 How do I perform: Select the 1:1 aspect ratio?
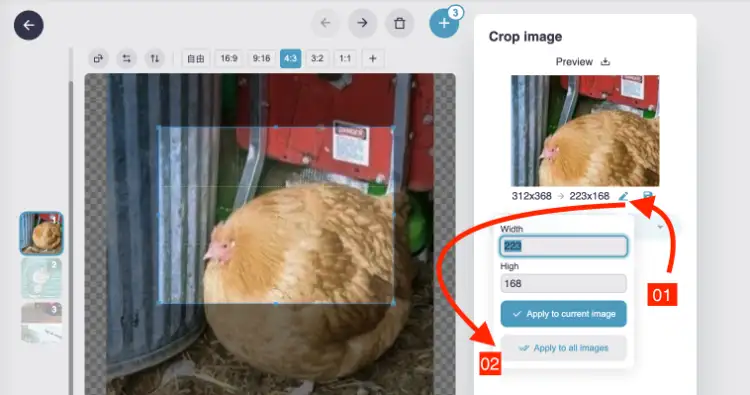(x=345, y=58)
